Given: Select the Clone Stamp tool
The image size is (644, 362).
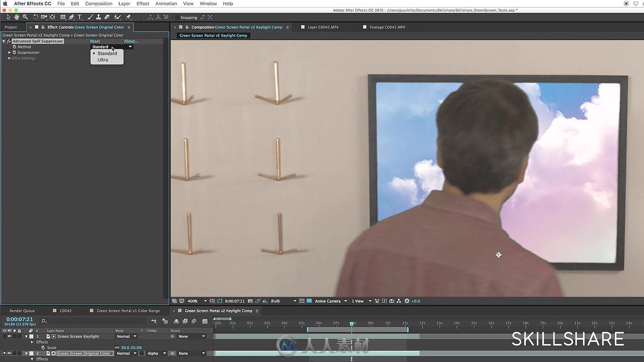Looking at the screenshot, I should [98, 17].
